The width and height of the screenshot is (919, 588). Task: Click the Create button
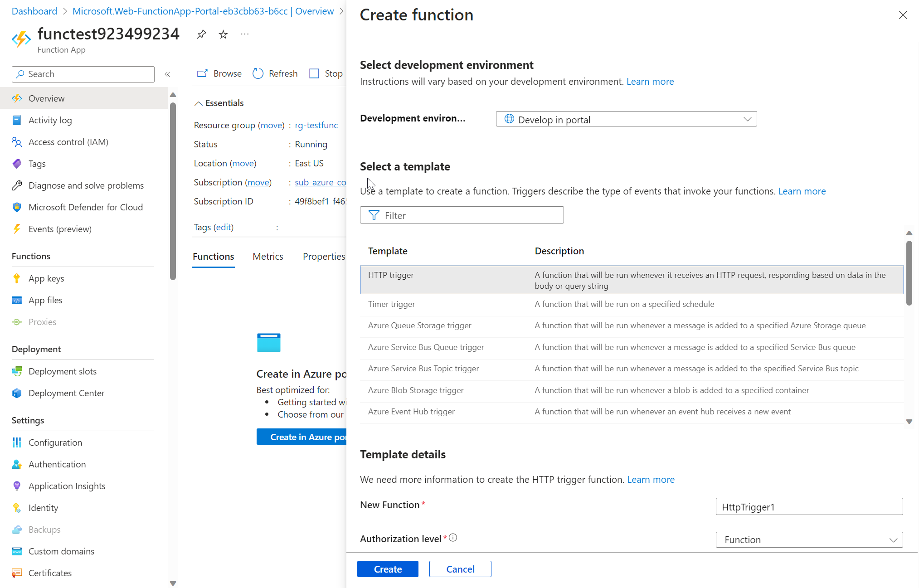[388, 569]
